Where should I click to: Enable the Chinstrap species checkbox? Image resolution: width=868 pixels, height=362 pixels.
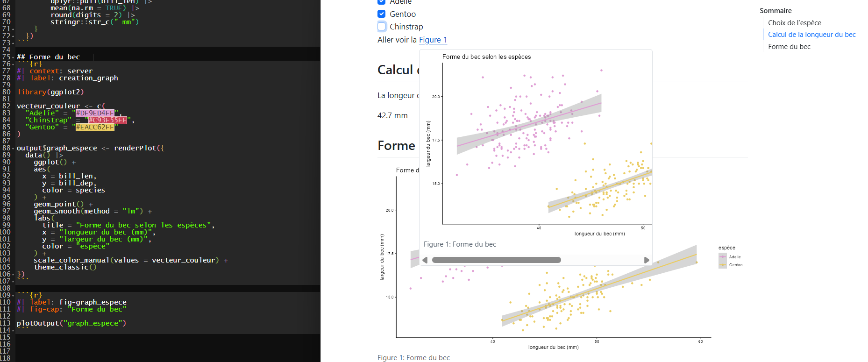382,27
